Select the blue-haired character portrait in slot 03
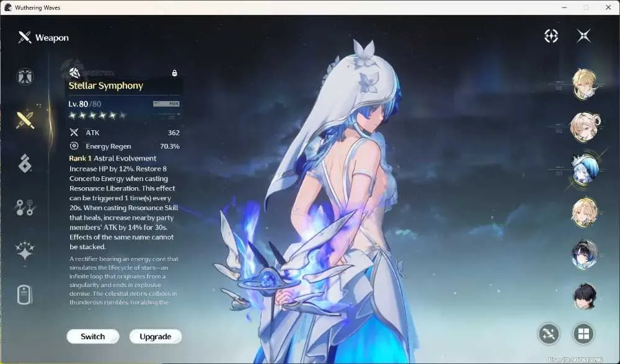 tap(585, 169)
